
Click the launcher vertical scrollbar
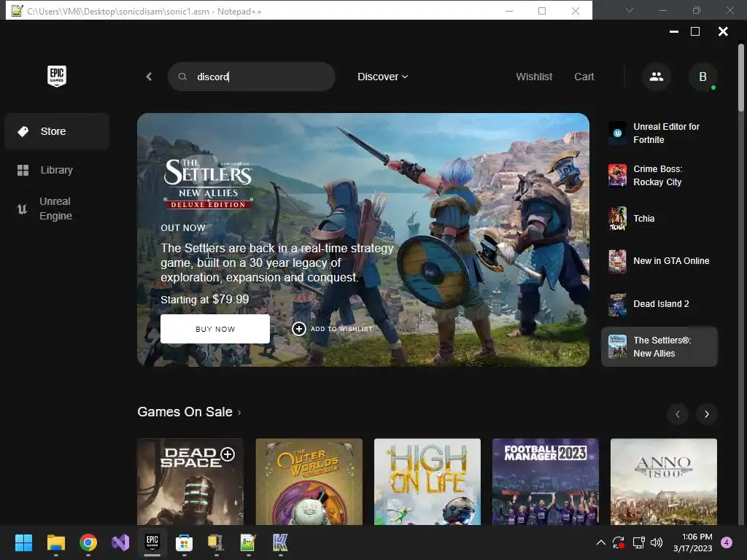(x=741, y=79)
